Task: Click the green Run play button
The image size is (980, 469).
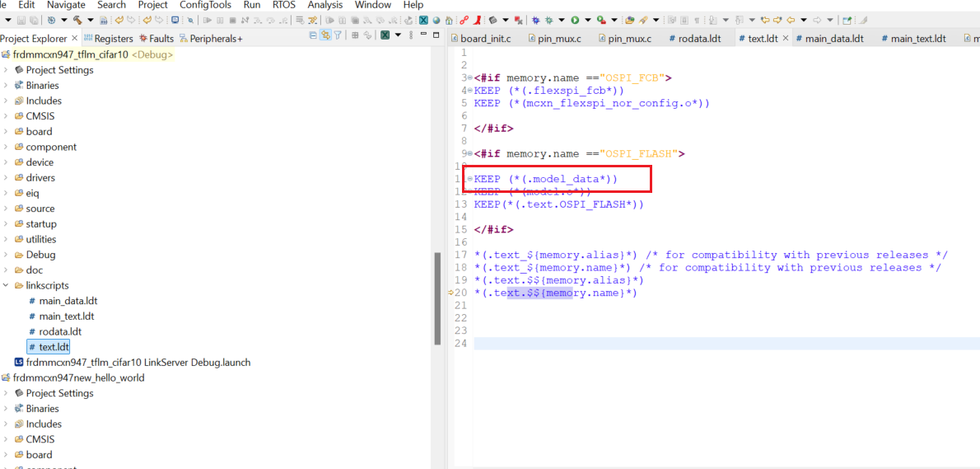Action: [x=574, y=20]
